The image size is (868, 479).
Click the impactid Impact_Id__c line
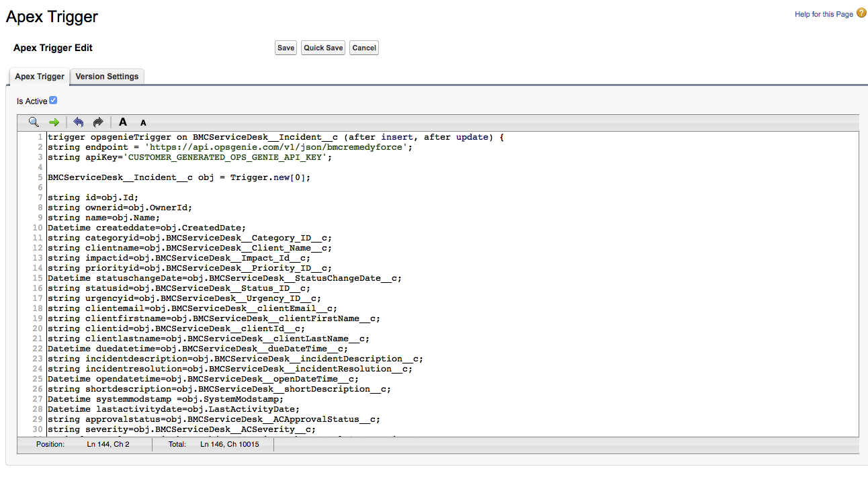pos(179,258)
